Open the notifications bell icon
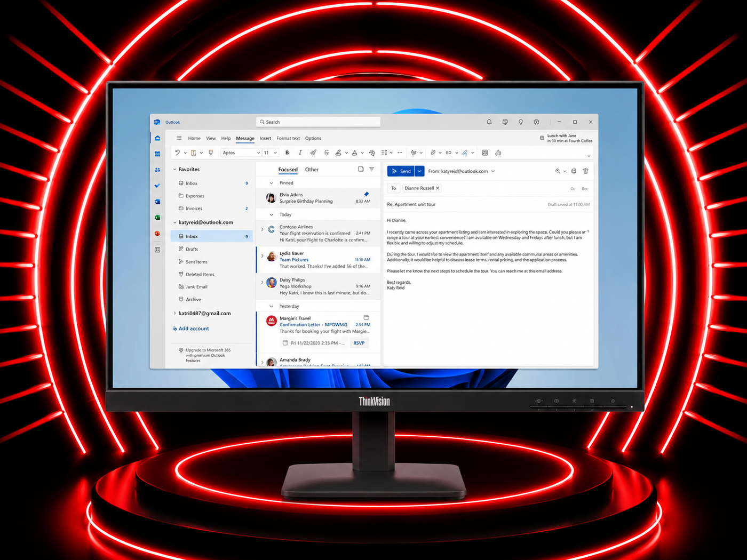The height and width of the screenshot is (560, 747). click(x=489, y=122)
